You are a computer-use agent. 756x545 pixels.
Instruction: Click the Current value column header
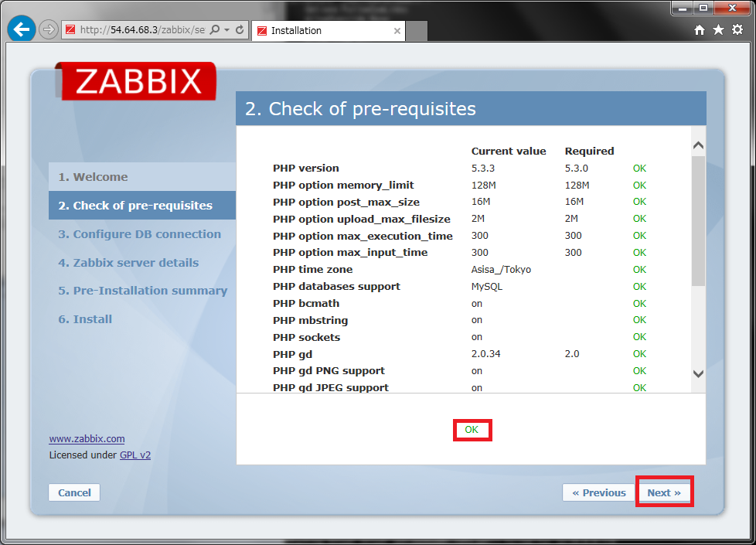[x=508, y=151]
